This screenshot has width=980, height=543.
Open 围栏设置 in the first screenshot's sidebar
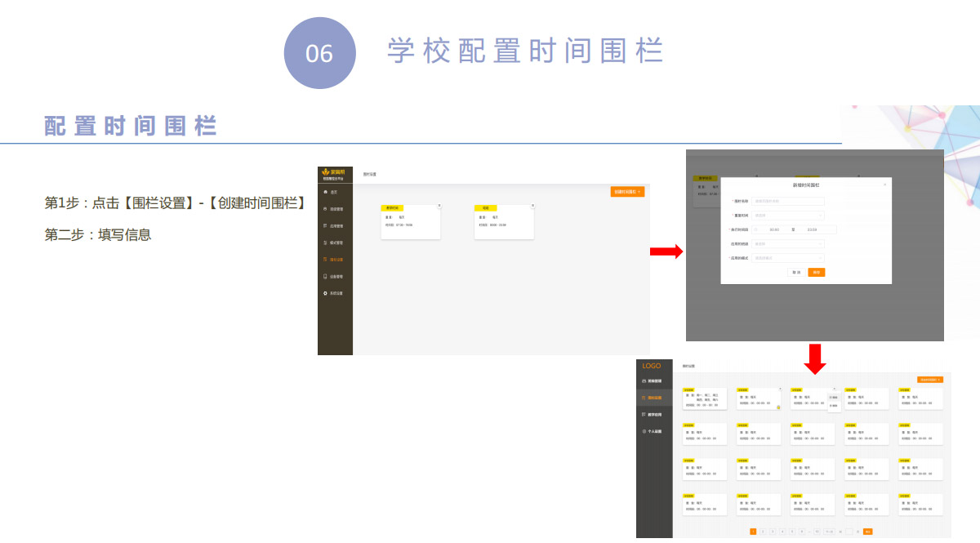coord(335,260)
